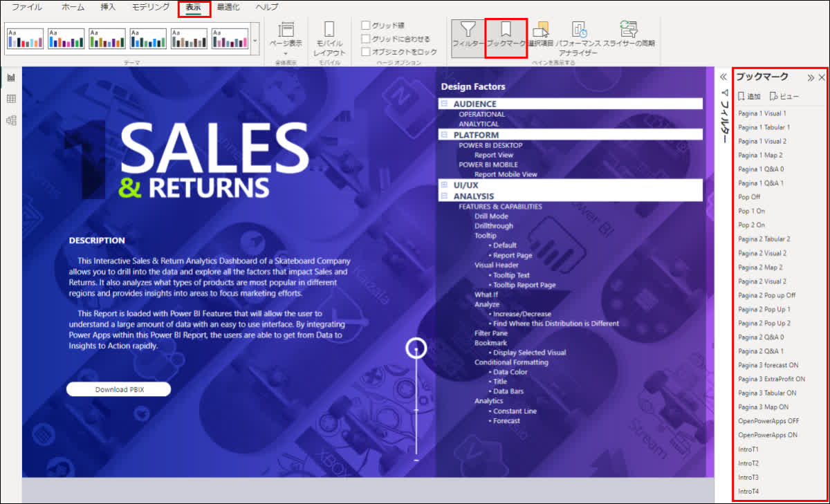Add a bookmark with 追加
Image resolution: width=830 pixels, height=504 pixels.
coord(749,96)
